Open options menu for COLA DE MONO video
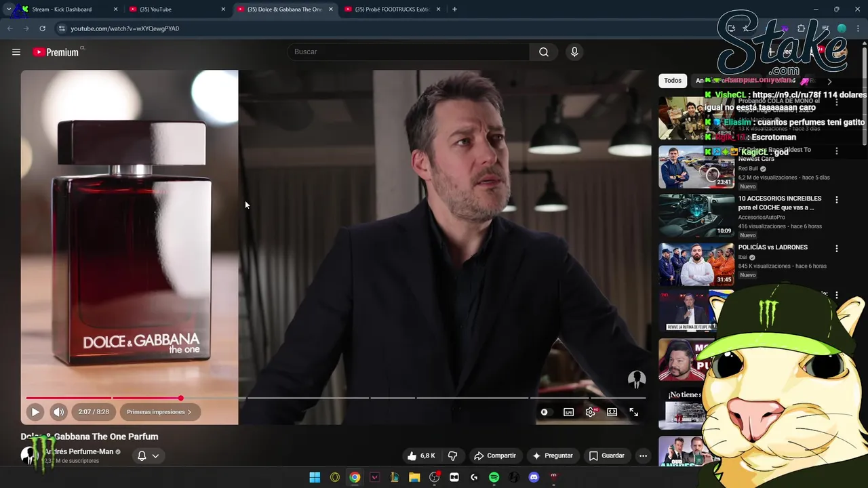The image size is (868, 488). point(837,102)
